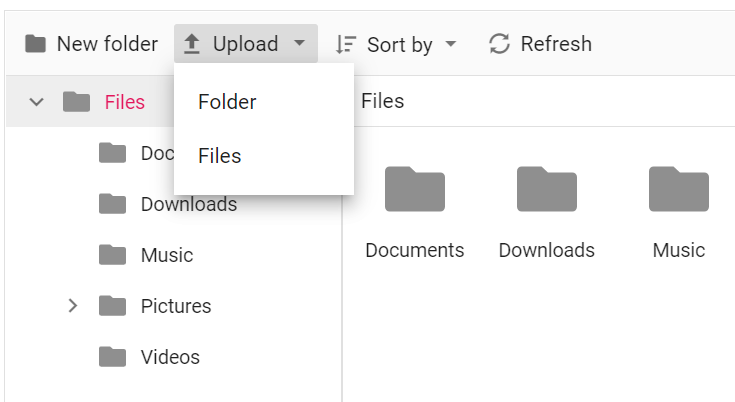Select the Videos folder icon in tree

tap(113, 357)
